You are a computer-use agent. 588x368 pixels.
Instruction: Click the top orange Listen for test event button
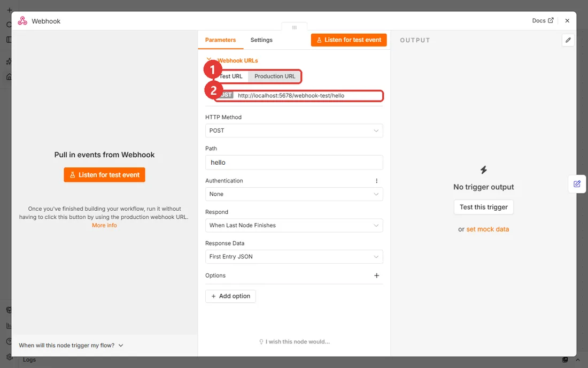(349, 40)
